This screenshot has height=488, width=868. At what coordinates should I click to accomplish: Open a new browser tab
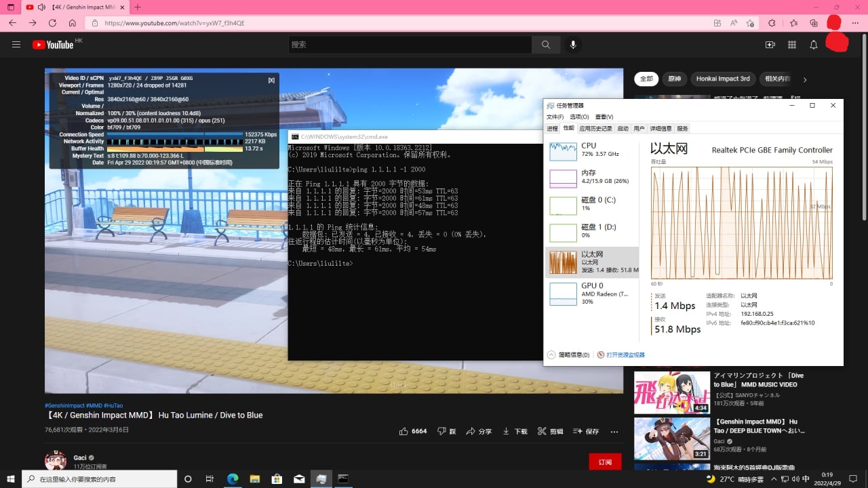pos(138,7)
